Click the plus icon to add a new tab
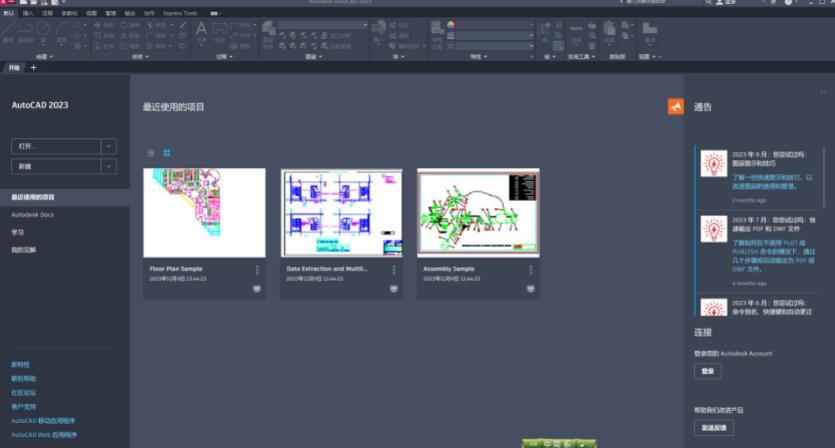Screen dimensions: 835x448 [x=34, y=68]
